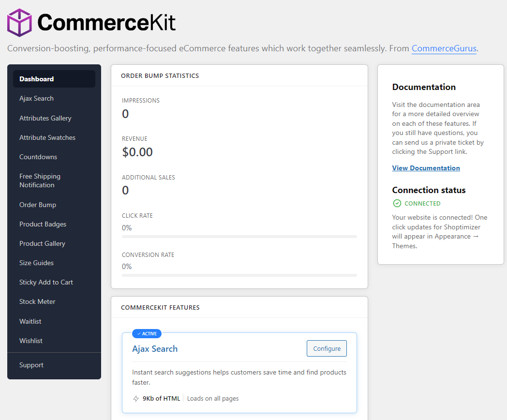507x420 pixels.
Task: Open the View Documentation link
Action: pyautogui.click(x=426, y=168)
